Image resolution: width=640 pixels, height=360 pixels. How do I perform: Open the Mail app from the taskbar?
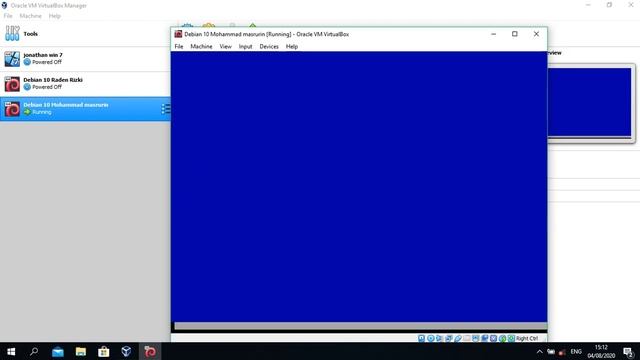pos(58,351)
